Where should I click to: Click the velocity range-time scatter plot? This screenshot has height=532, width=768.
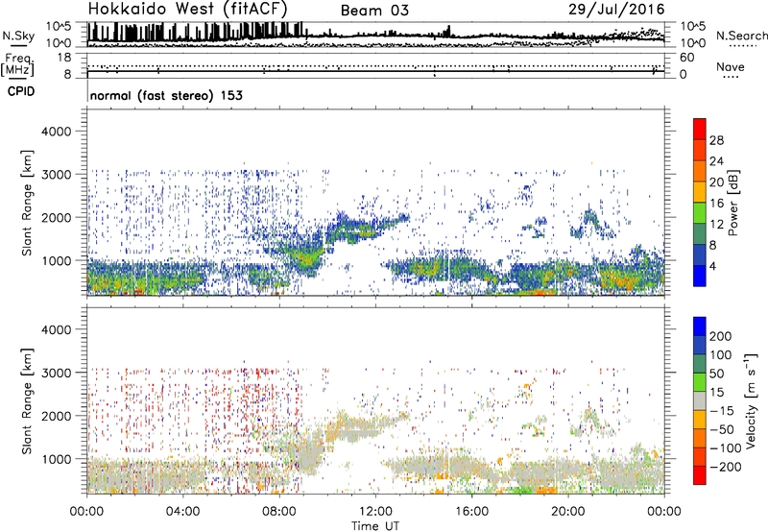pyautogui.click(x=375, y=400)
